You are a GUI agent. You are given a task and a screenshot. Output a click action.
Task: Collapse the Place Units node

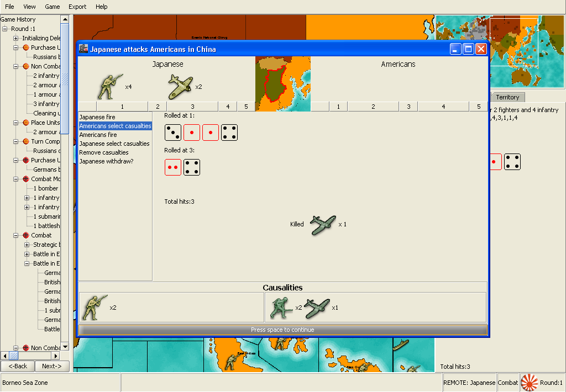coord(16,123)
